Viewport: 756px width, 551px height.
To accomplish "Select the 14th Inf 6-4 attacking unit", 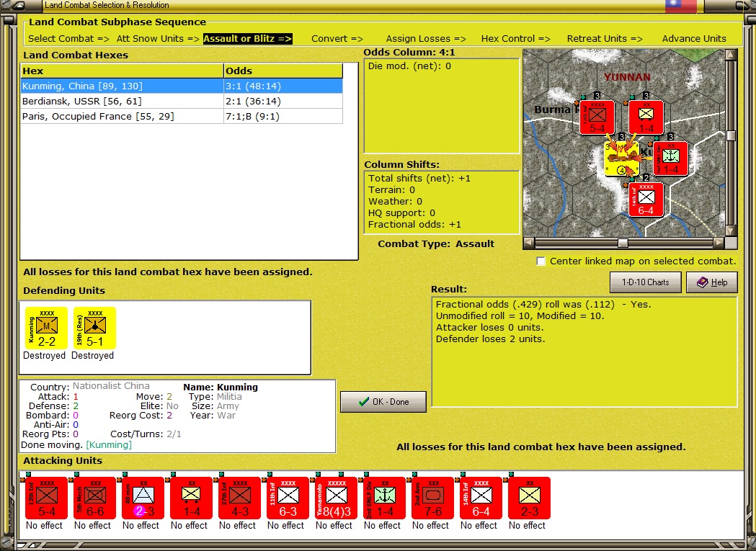I will click(x=481, y=498).
